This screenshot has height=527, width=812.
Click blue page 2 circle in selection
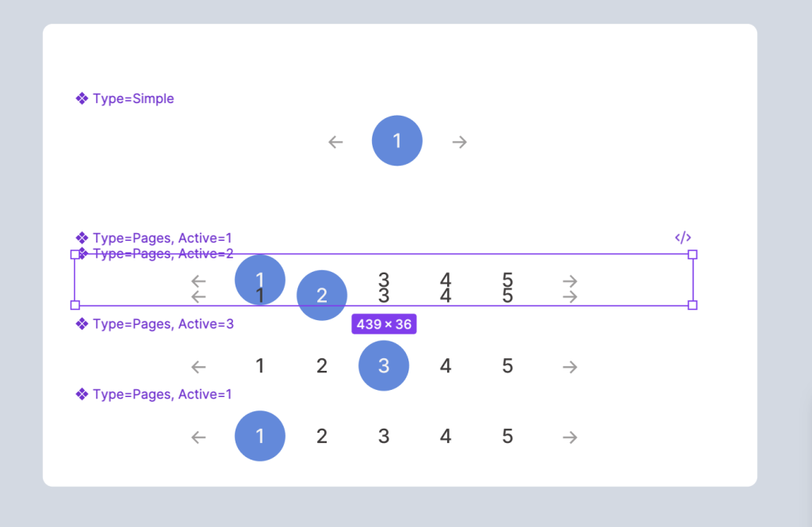click(x=322, y=296)
